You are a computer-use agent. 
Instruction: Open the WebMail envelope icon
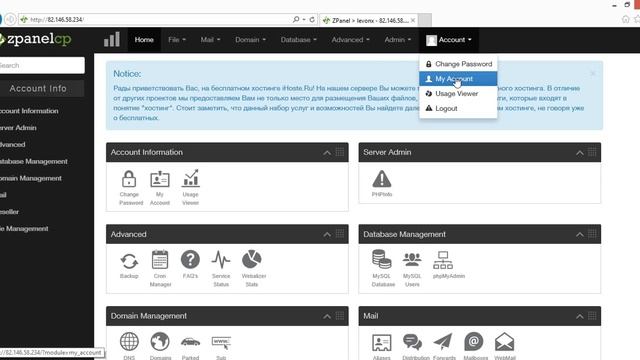tap(504, 342)
